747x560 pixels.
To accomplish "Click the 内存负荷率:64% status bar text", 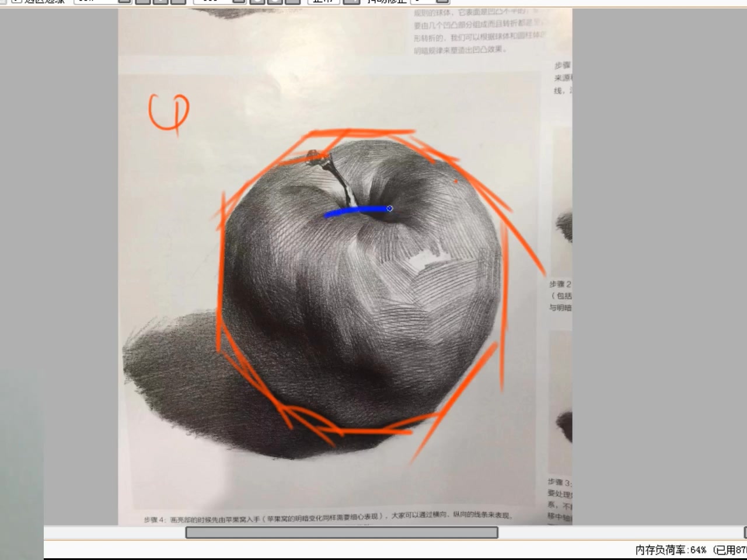I will [x=671, y=549].
